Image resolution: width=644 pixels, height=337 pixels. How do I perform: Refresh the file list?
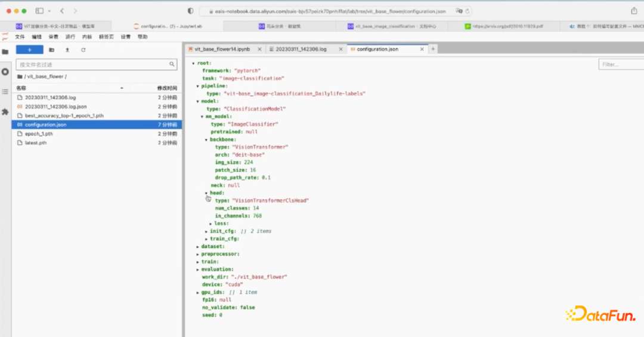pyautogui.click(x=83, y=50)
